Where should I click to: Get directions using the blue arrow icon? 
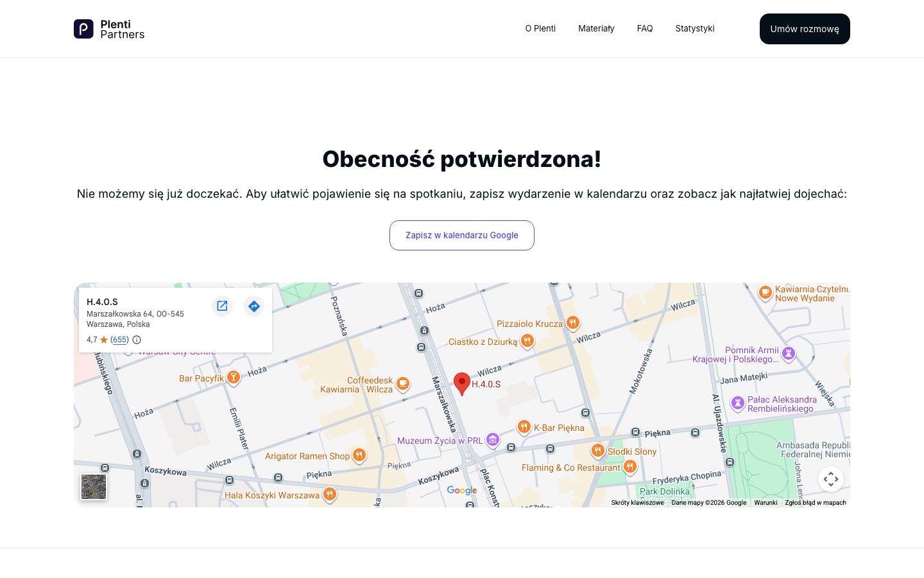pos(254,306)
